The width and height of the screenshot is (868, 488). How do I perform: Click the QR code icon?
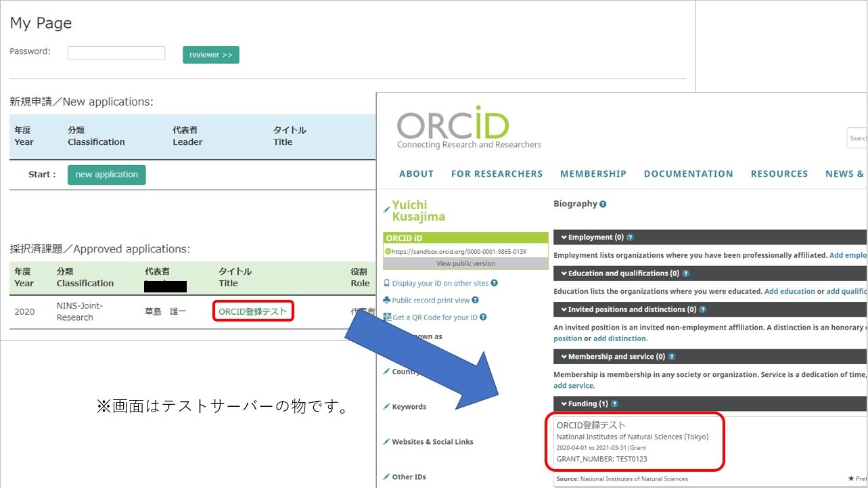386,317
